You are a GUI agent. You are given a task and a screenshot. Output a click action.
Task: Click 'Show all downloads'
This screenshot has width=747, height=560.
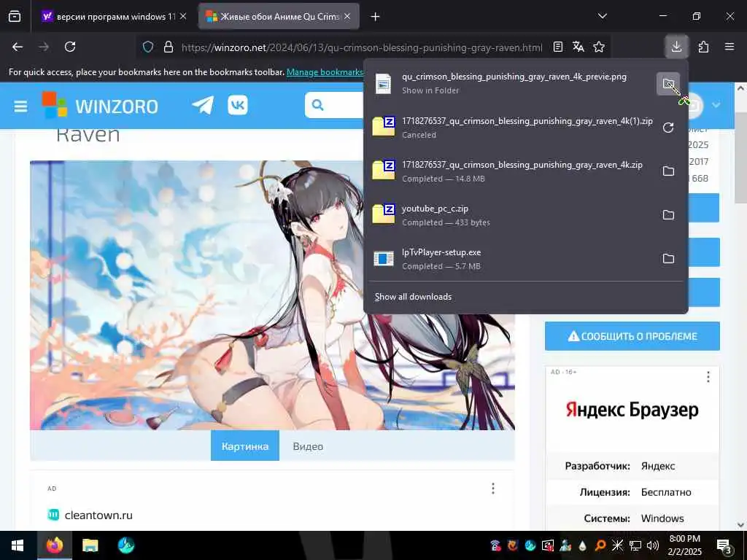click(413, 297)
